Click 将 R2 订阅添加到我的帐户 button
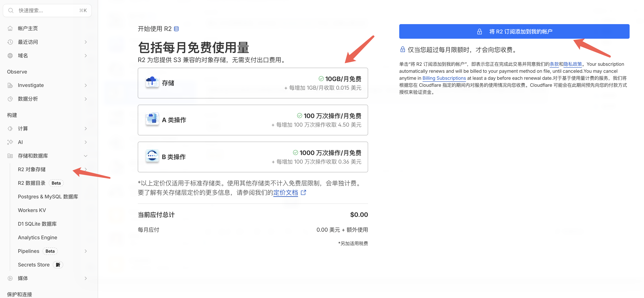The image size is (644, 298). tap(514, 32)
